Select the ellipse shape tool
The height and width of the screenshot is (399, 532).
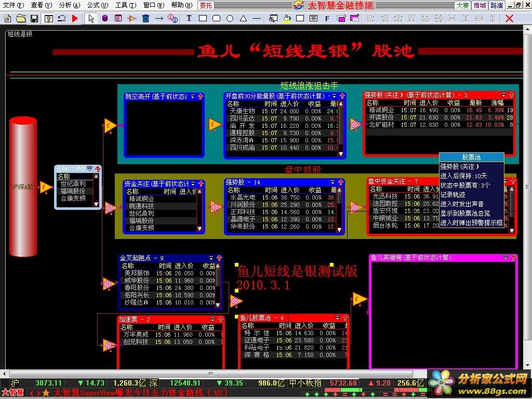point(230,18)
